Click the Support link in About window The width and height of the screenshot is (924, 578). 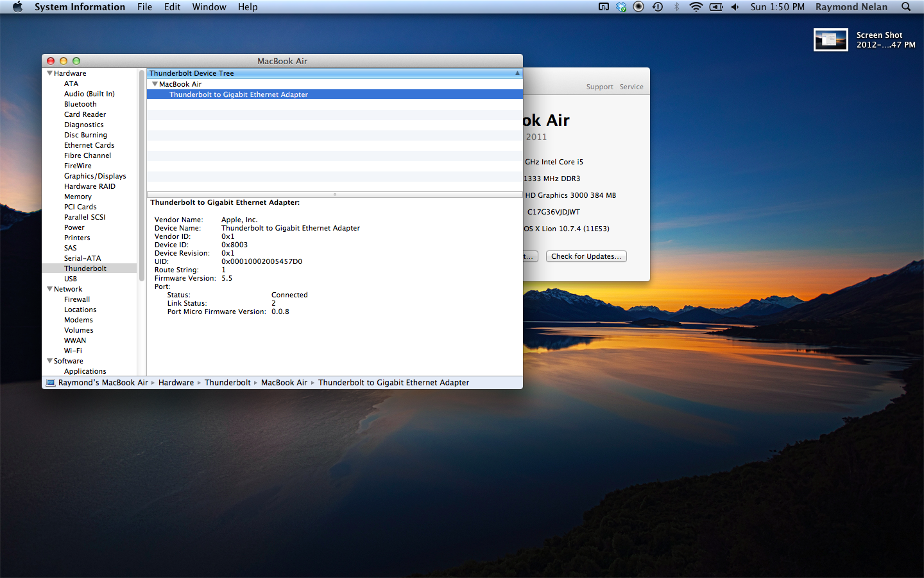coord(599,87)
